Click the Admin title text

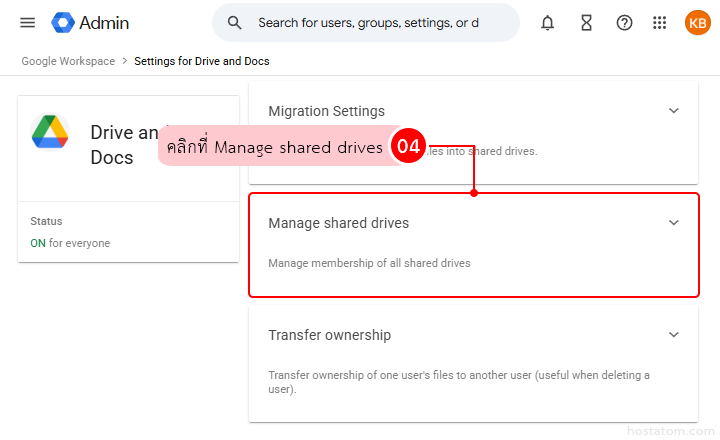[104, 23]
